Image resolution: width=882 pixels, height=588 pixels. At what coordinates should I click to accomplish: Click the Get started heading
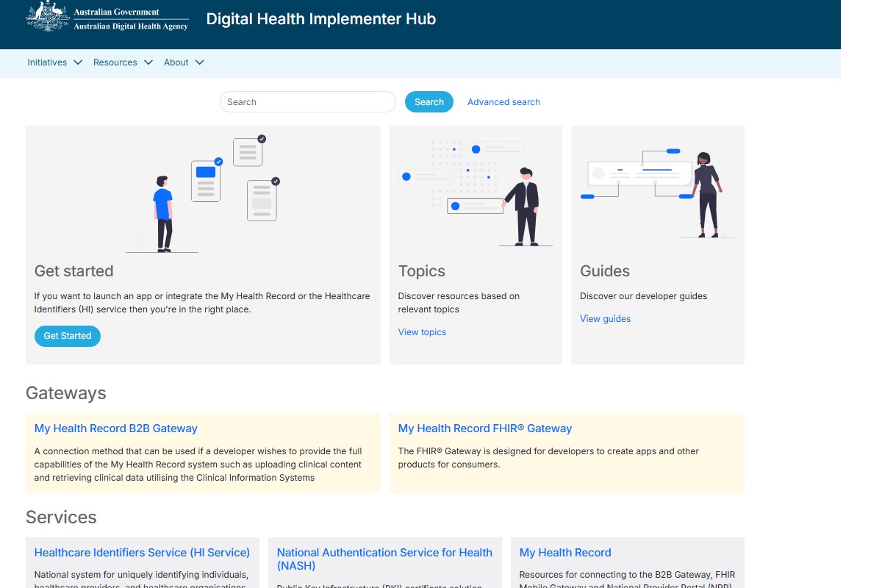point(74,271)
